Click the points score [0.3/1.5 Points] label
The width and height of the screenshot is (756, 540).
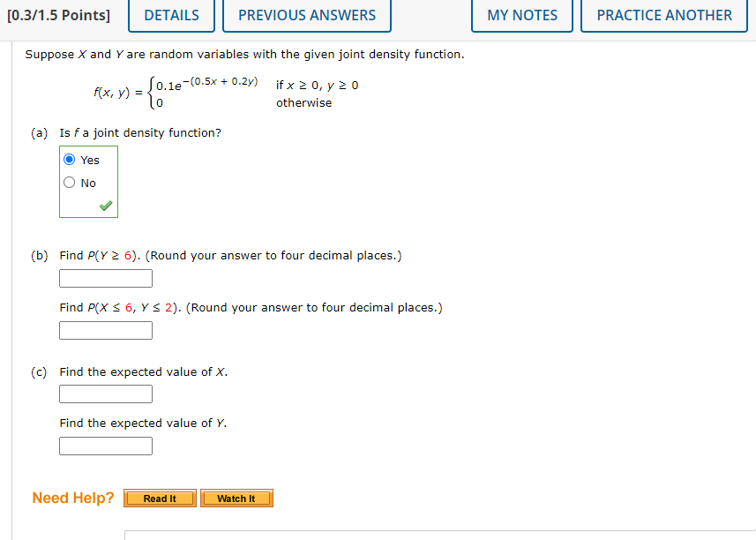pyautogui.click(x=56, y=15)
